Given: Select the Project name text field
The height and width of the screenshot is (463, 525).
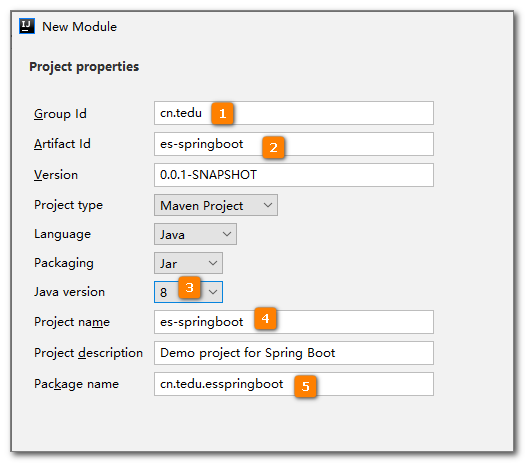Looking at the screenshot, I should tap(294, 322).
